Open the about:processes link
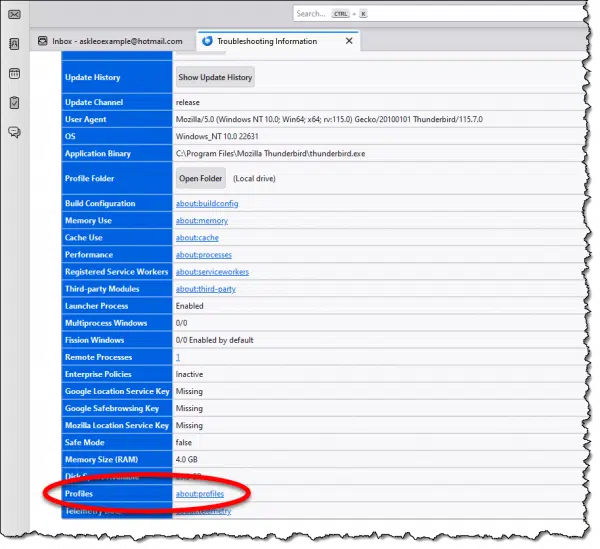This screenshot has width=600, height=549. tap(204, 255)
